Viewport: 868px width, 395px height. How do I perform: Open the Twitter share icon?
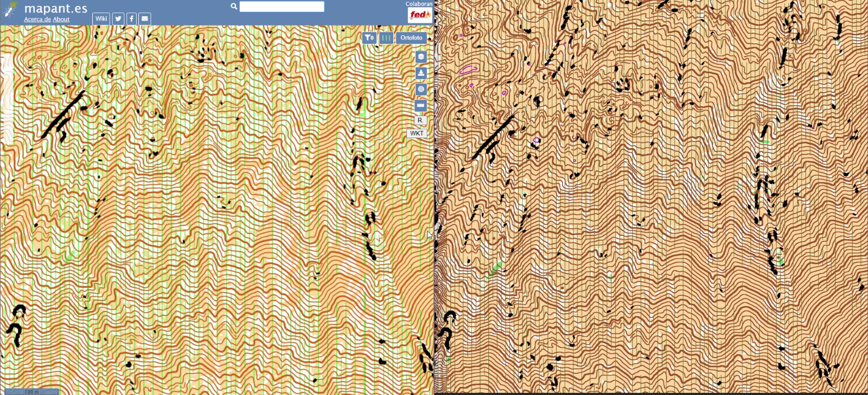pos(118,18)
